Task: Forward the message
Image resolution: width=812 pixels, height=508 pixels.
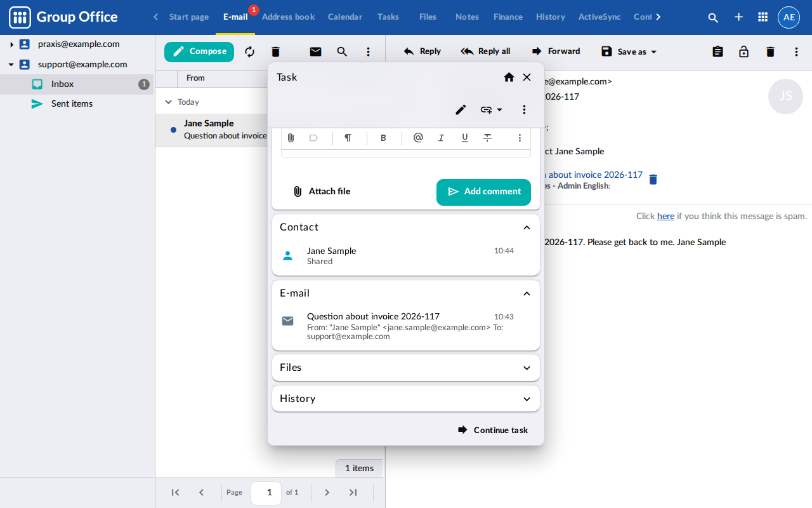Action: 556,51
